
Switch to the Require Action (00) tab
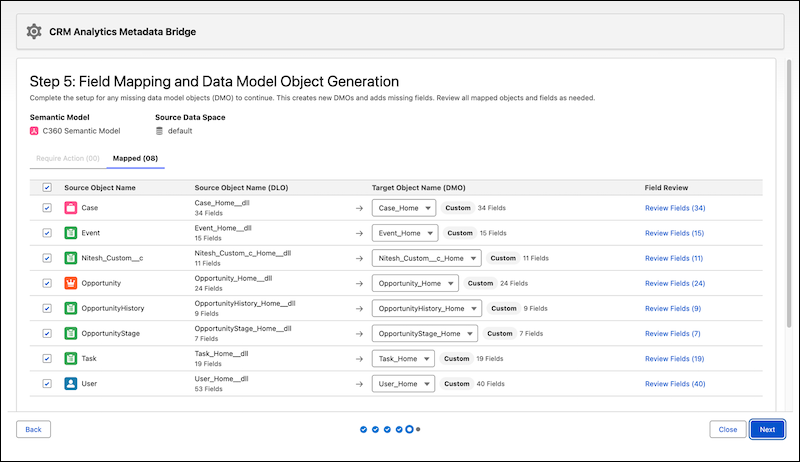[68, 159]
